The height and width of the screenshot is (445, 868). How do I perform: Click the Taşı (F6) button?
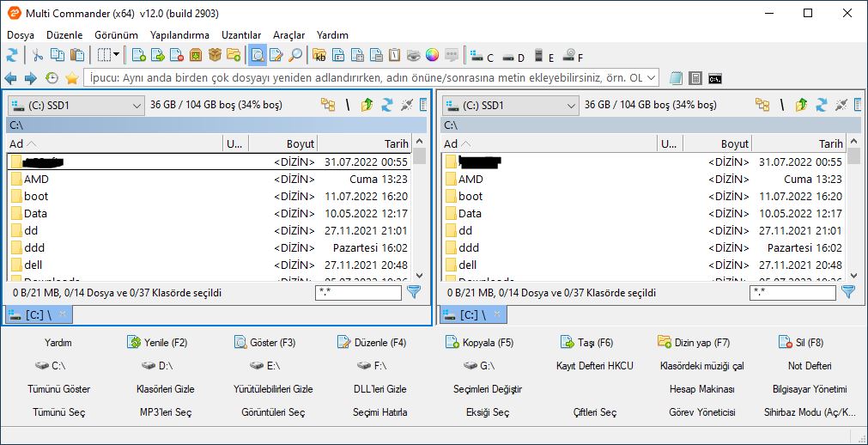(586, 343)
